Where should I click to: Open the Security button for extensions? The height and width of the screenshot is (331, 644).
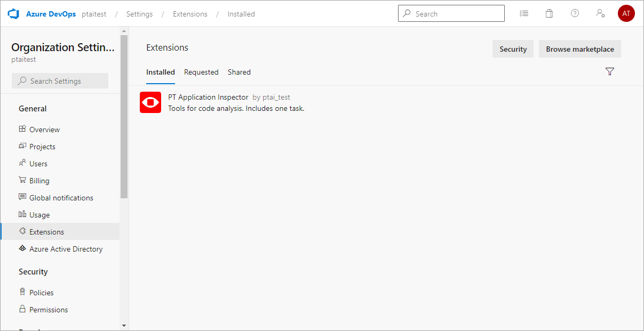click(513, 49)
